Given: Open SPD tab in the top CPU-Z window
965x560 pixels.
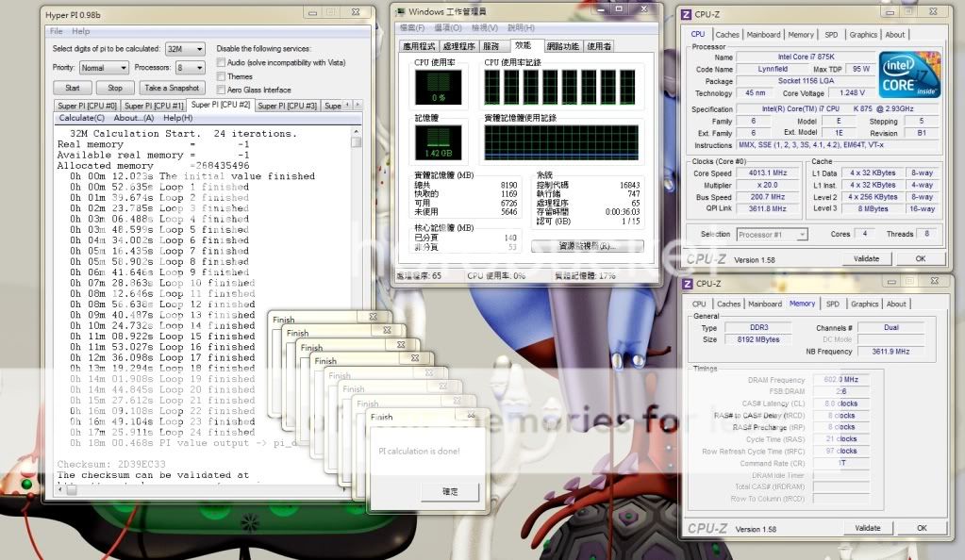Looking at the screenshot, I should [831, 35].
